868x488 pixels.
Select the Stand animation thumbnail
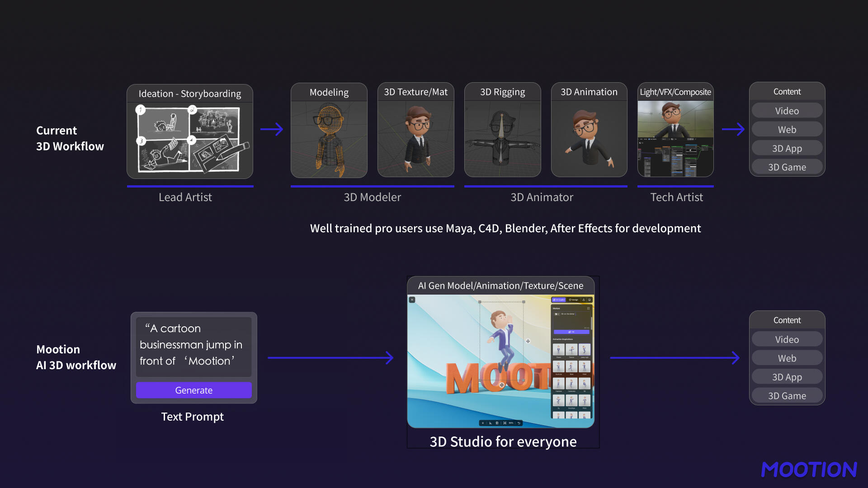tap(559, 349)
